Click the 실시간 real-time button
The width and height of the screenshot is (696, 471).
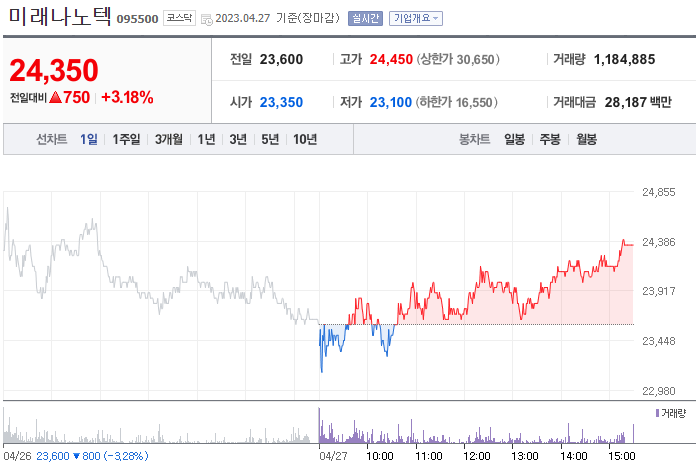coord(365,18)
